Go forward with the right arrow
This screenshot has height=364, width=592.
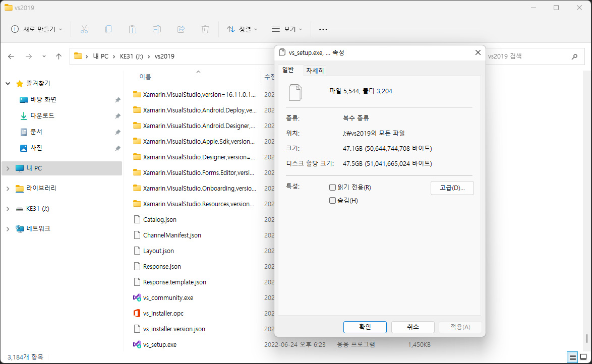click(x=29, y=56)
